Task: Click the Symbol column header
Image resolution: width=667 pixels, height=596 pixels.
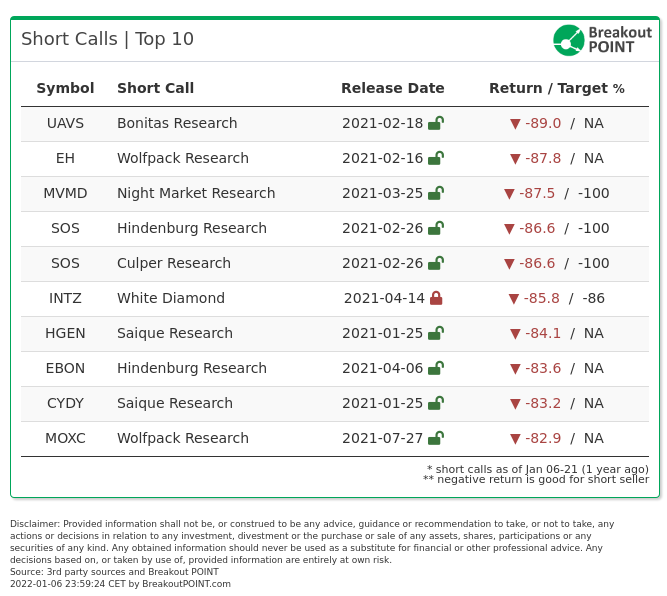Action: coord(65,88)
